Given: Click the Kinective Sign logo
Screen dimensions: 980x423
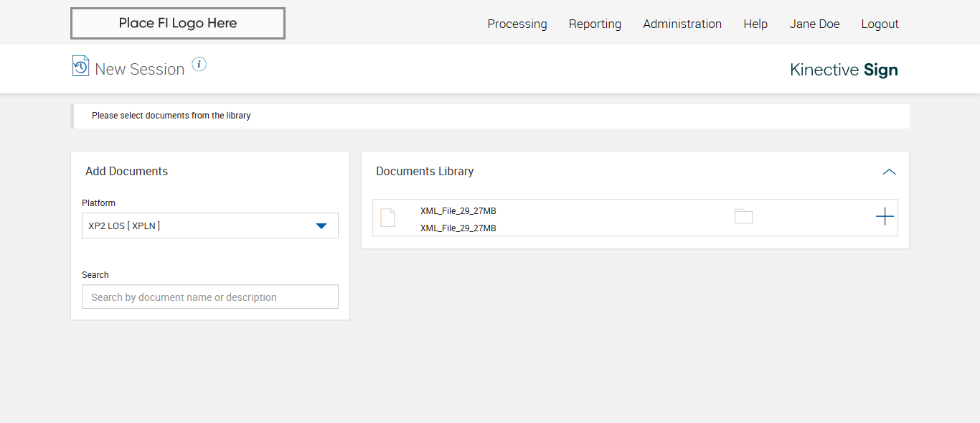Looking at the screenshot, I should coord(844,70).
